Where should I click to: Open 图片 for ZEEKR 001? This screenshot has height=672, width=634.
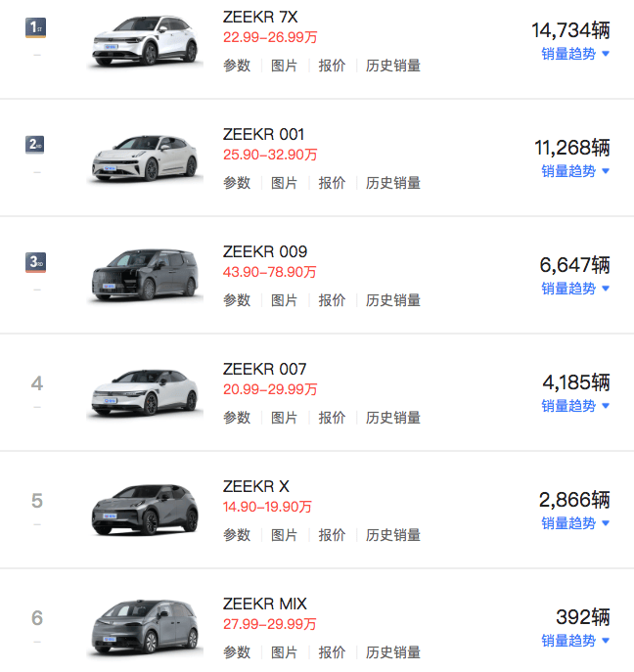(x=284, y=183)
